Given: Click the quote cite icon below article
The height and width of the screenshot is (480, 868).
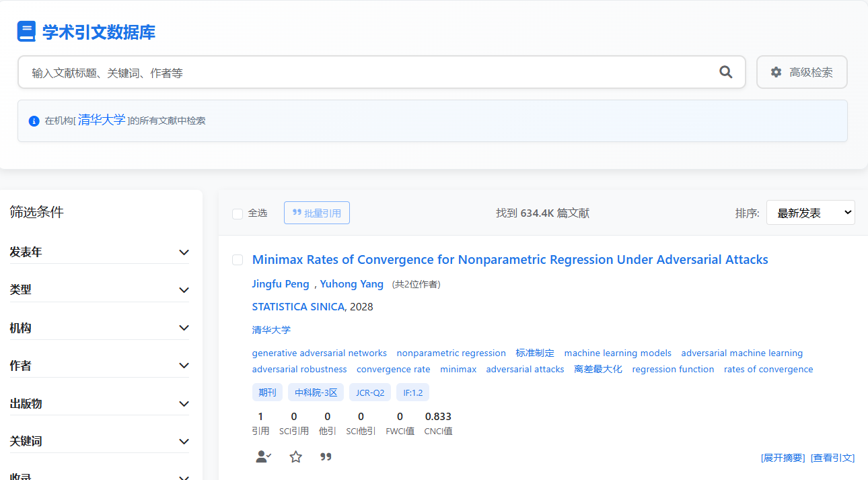Looking at the screenshot, I should coord(326,457).
